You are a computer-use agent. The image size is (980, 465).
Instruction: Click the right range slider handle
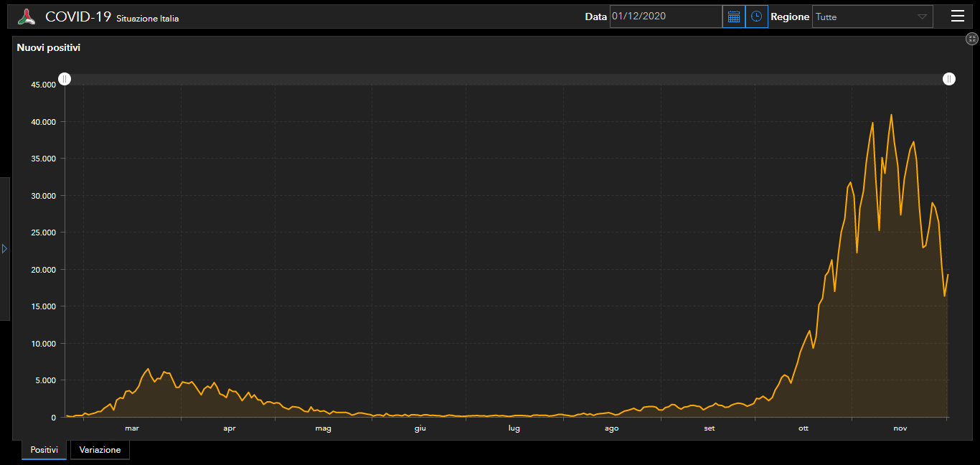[949, 79]
